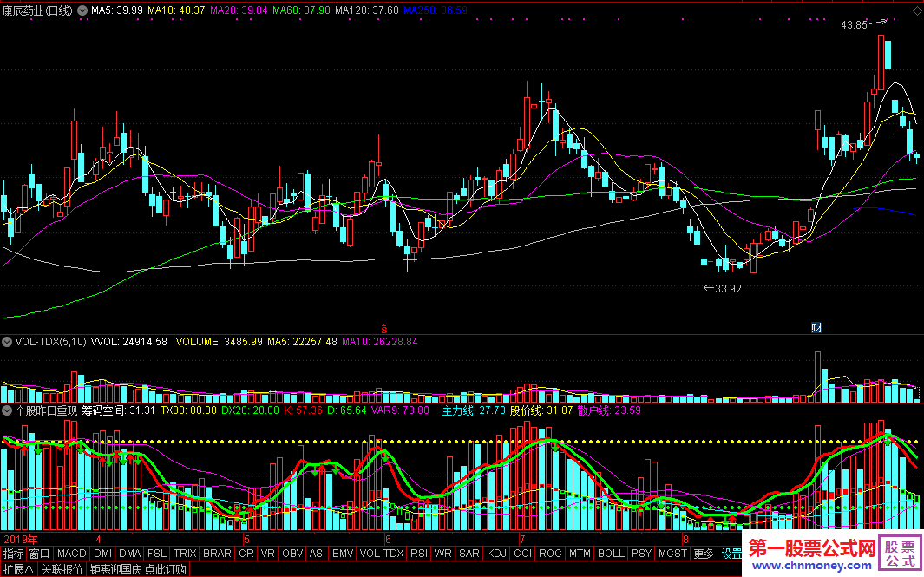Image resolution: width=924 pixels, height=577 pixels.
Task: Click the MA120: 37.60 label
Action: pos(366,10)
